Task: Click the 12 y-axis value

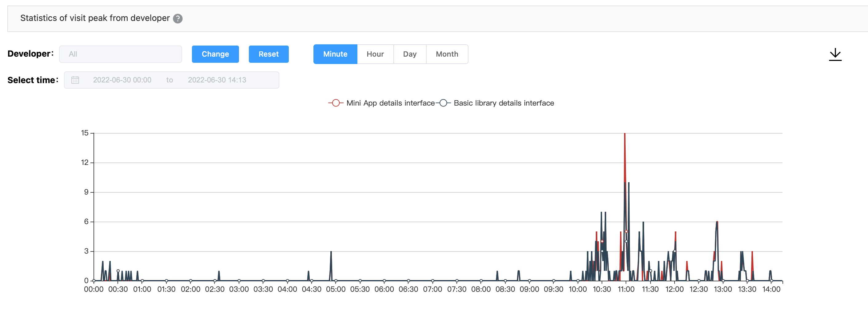Action: (x=85, y=163)
